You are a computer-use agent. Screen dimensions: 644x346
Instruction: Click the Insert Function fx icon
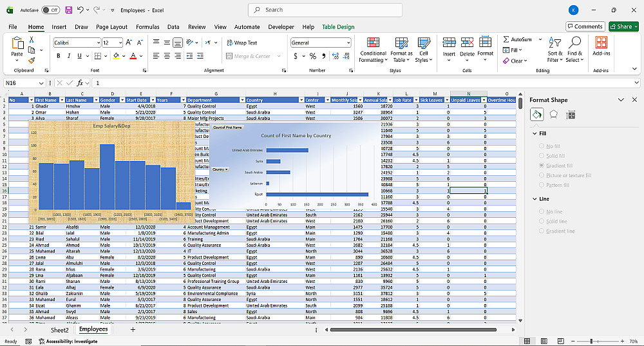point(80,83)
